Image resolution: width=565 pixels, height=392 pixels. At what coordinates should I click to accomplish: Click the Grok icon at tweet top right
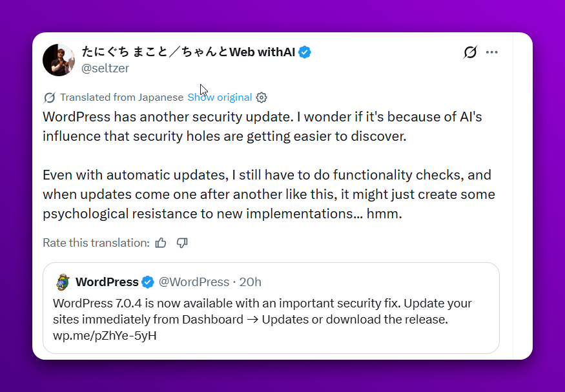pos(470,52)
